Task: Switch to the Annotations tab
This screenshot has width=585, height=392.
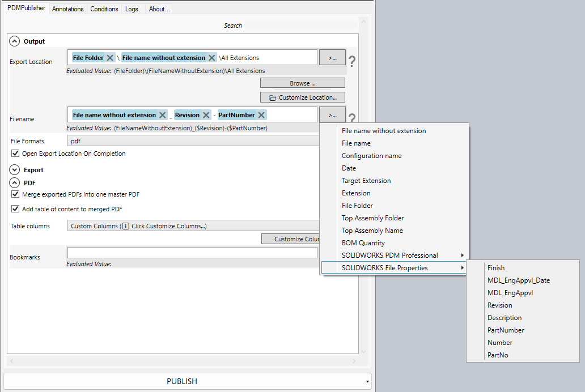Action: pos(67,8)
